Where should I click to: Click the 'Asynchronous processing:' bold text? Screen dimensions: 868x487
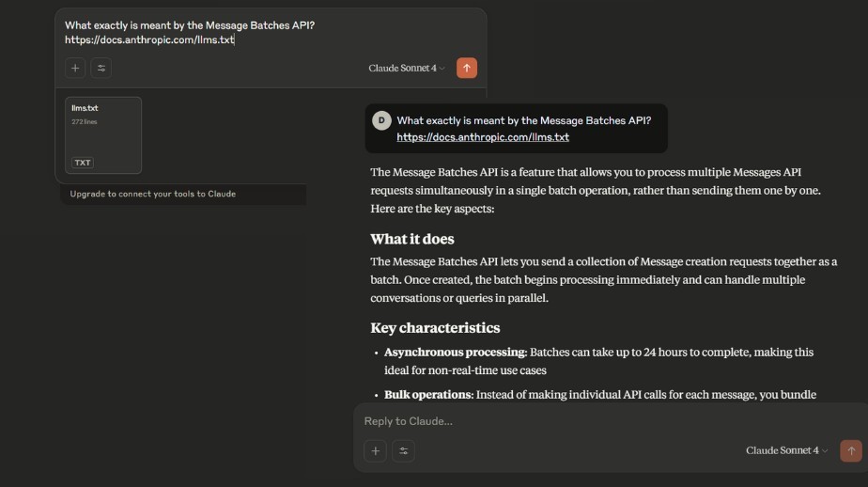click(456, 352)
